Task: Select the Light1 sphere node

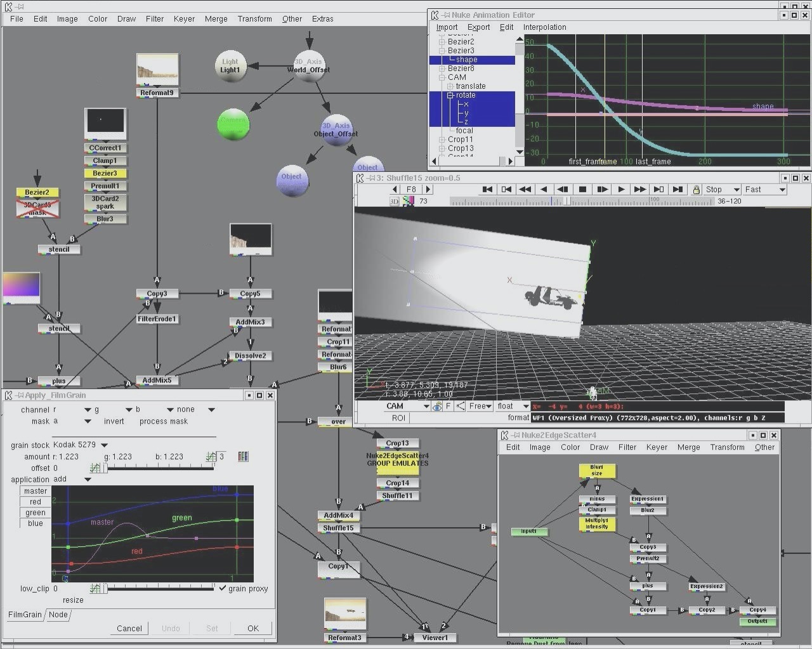Action: tap(230, 66)
